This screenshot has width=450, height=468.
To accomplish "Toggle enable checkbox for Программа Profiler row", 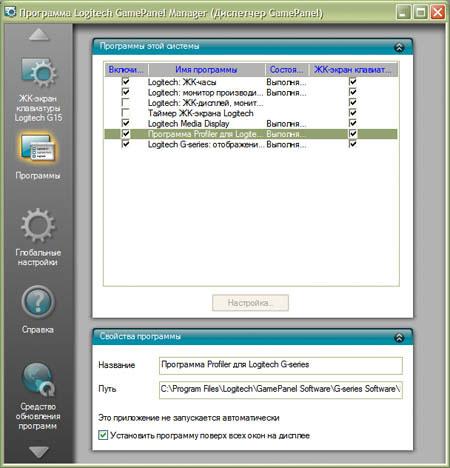I will click(x=125, y=134).
